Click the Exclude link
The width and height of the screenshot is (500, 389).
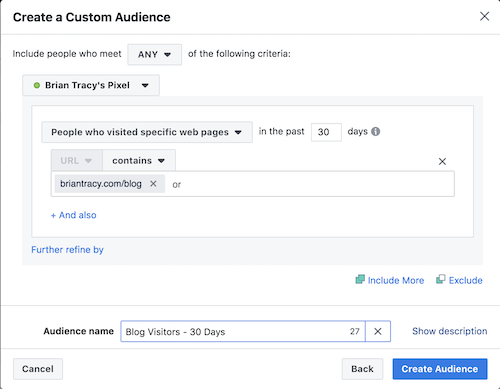point(466,280)
